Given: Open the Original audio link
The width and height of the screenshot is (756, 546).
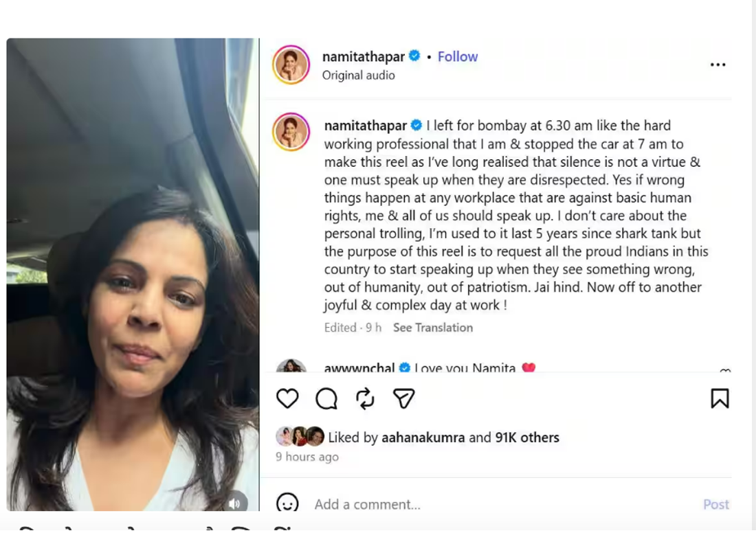Looking at the screenshot, I should tap(359, 76).
